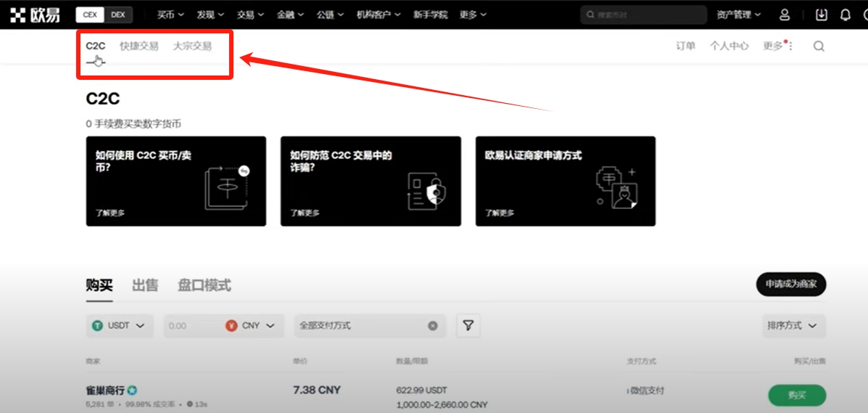Open the sub-nav 更多 options
The height and width of the screenshot is (413, 868).
[778, 46]
